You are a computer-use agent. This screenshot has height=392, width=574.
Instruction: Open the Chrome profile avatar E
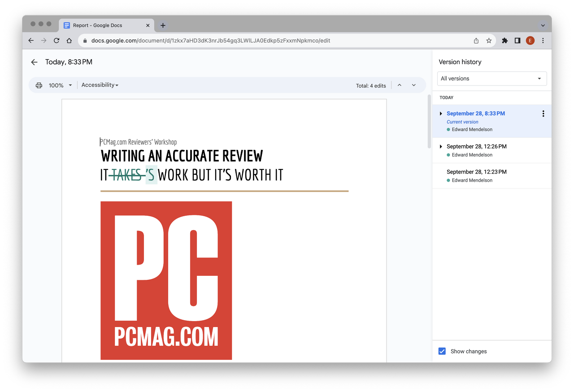coord(530,40)
